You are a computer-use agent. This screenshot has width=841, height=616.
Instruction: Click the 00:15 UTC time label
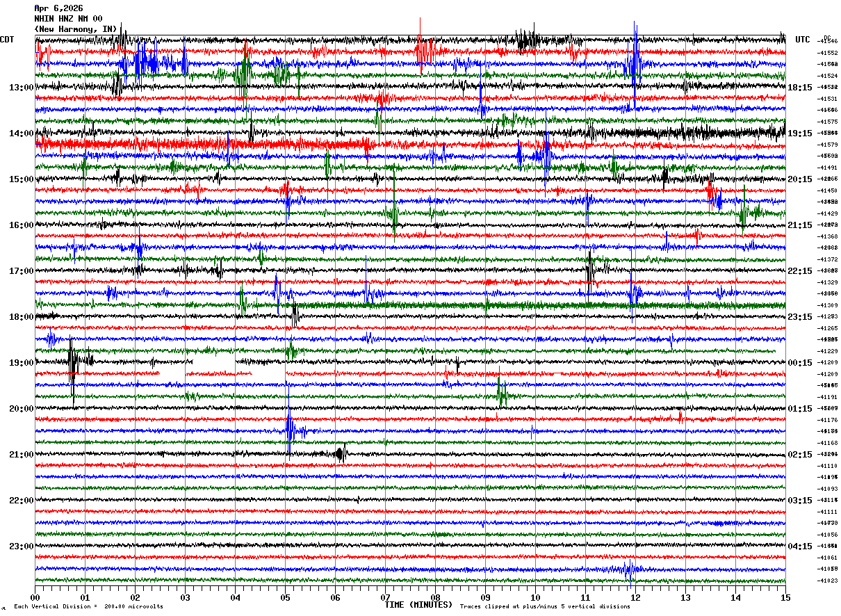pos(800,363)
